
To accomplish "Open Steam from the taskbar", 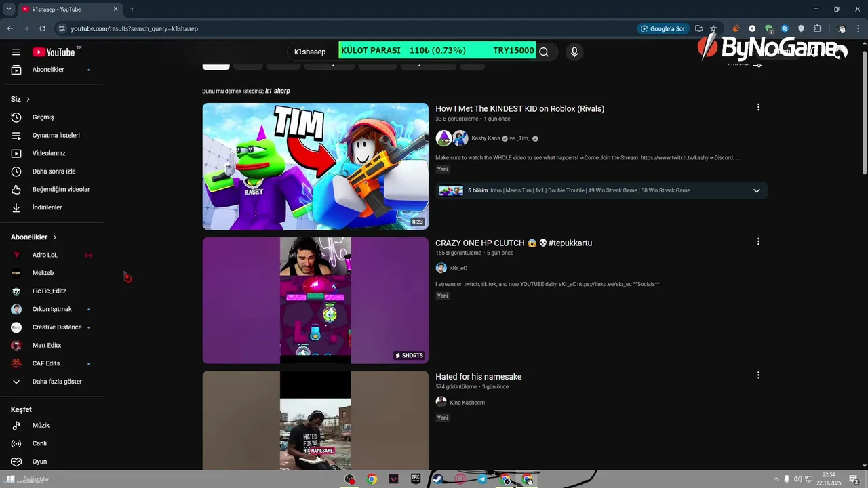I will click(438, 479).
